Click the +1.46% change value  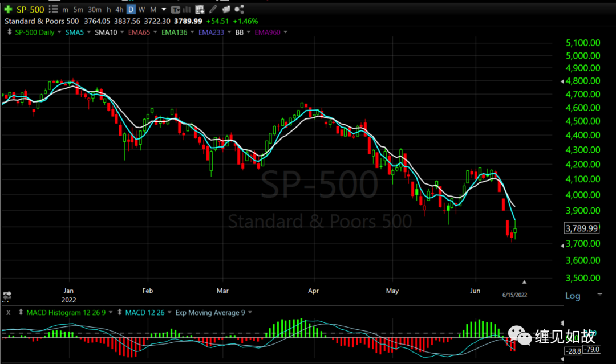245,21
